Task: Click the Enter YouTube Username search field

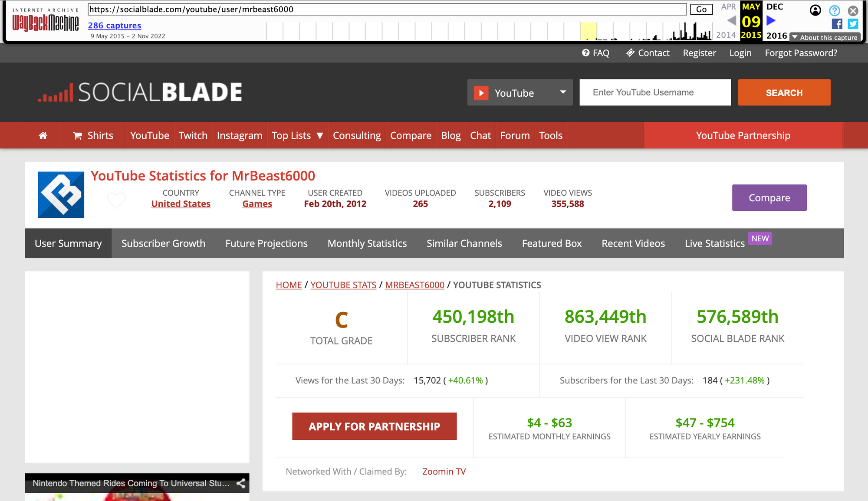Action: [655, 92]
